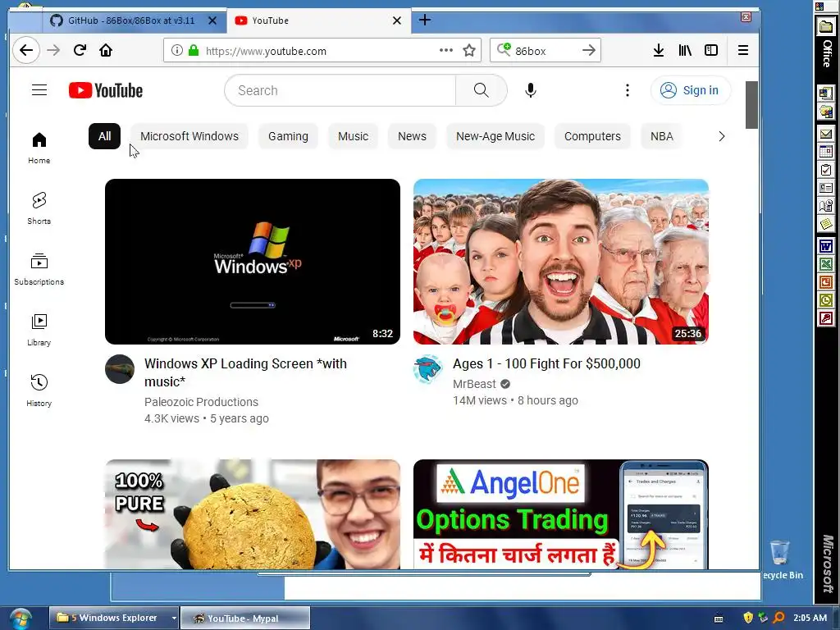Select the NBA category chip
Image resolution: width=840 pixels, height=630 pixels.
(662, 136)
